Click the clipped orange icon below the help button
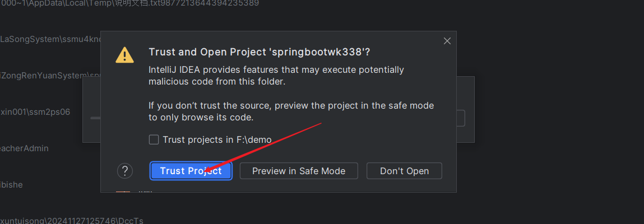 tap(123, 191)
